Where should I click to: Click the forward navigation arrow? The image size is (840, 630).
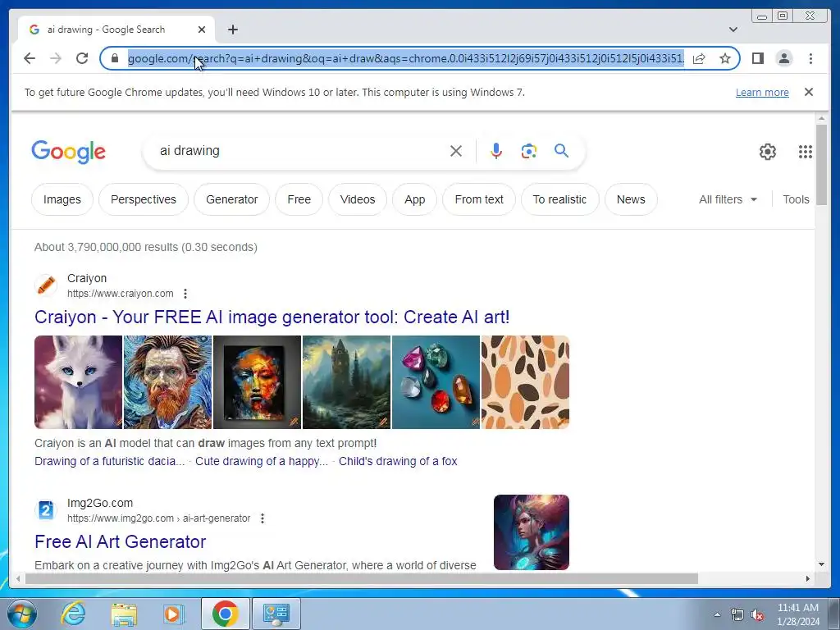[56, 58]
